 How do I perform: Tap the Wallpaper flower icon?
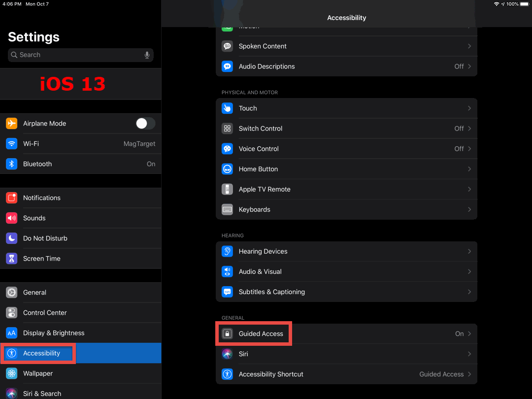[11, 373]
